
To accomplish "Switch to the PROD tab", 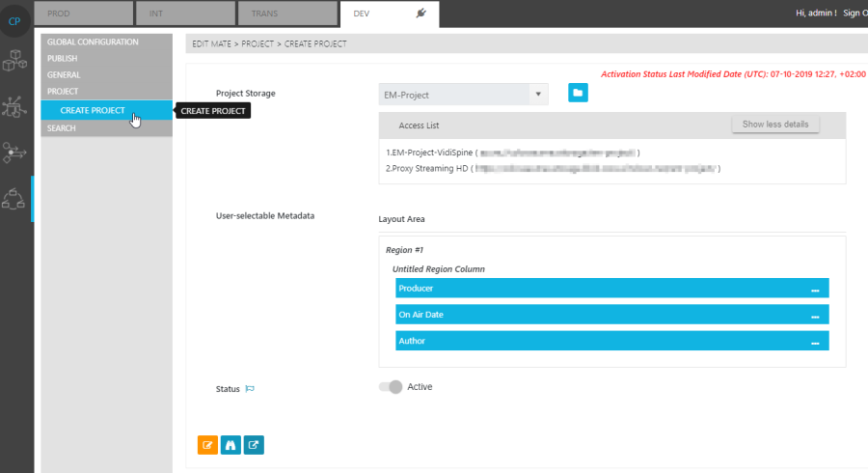I will click(84, 14).
